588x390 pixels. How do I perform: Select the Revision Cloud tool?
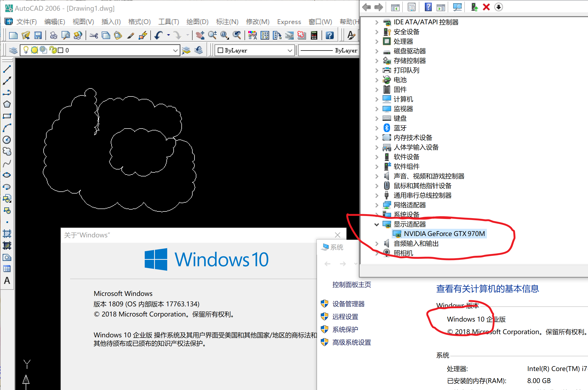click(7, 151)
